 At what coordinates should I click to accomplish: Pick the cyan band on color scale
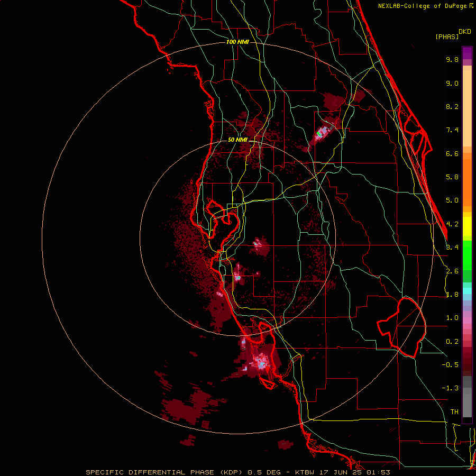pyautogui.click(x=467, y=291)
